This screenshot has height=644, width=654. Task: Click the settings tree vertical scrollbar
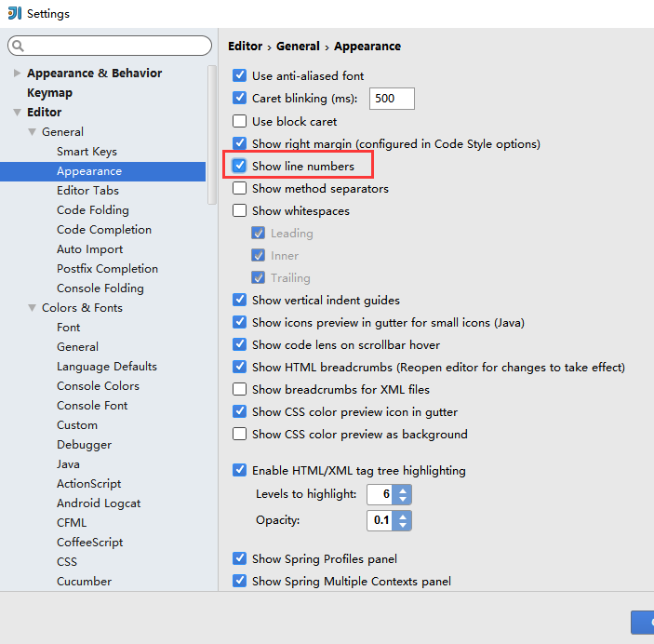(212, 135)
